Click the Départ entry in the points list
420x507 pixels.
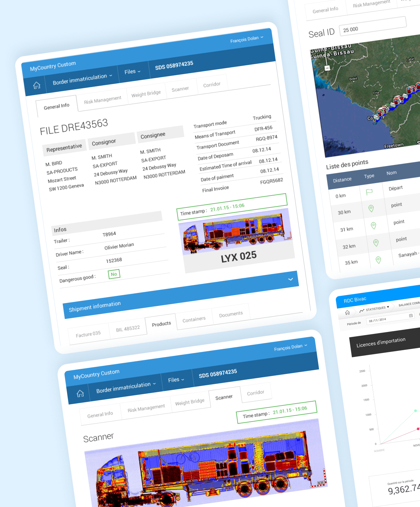395,188
